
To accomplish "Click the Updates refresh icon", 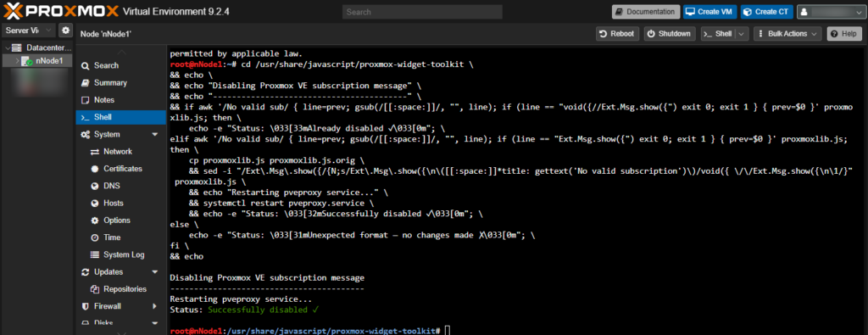I will (x=86, y=272).
